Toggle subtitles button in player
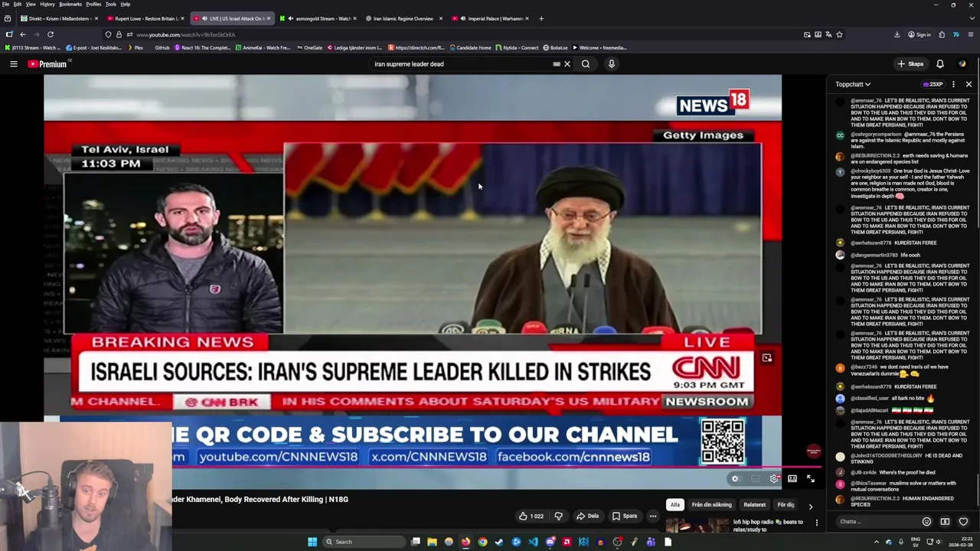This screenshot has height=551, width=980. coord(755,479)
